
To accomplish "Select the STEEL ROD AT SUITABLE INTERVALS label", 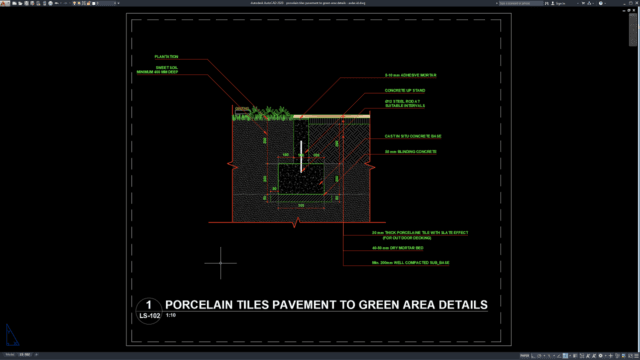I will [x=405, y=103].
